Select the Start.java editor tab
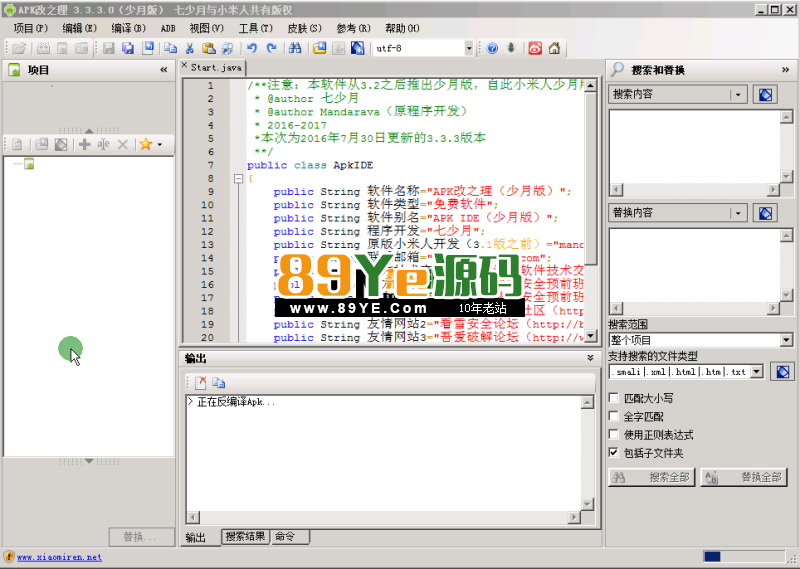 click(216, 67)
